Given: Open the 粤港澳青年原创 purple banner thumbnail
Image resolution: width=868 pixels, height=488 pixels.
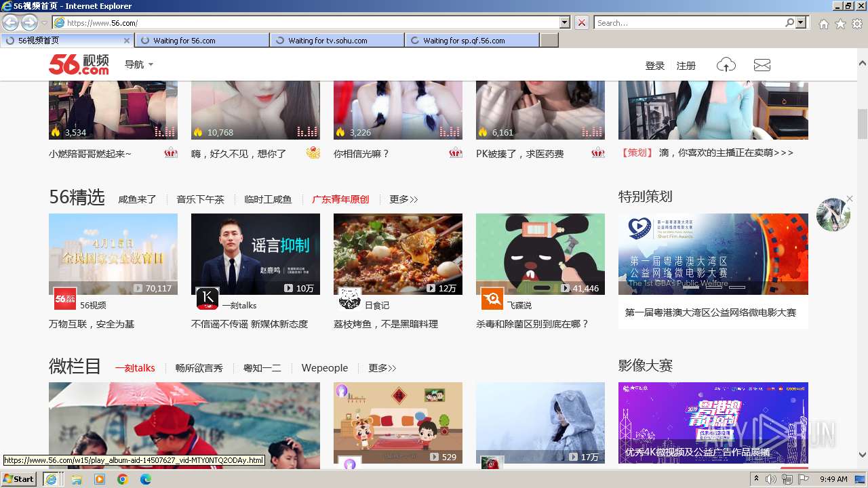Looking at the screenshot, I should (713, 424).
